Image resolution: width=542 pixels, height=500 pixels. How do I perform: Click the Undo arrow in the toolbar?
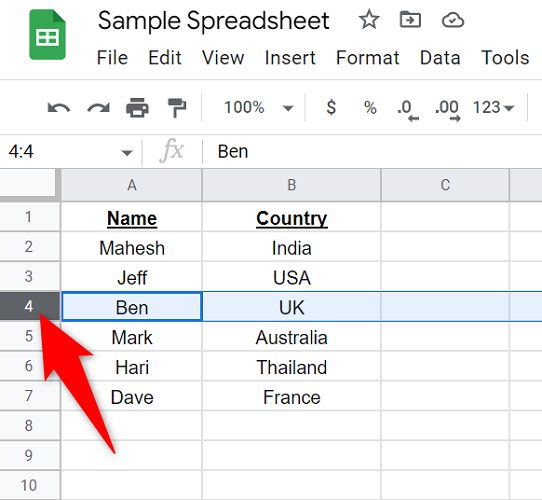pos(58,108)
